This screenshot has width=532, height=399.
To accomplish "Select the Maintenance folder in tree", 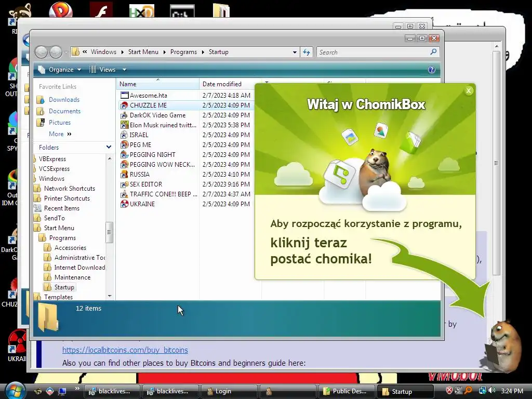I will click(x=72, y=277).
